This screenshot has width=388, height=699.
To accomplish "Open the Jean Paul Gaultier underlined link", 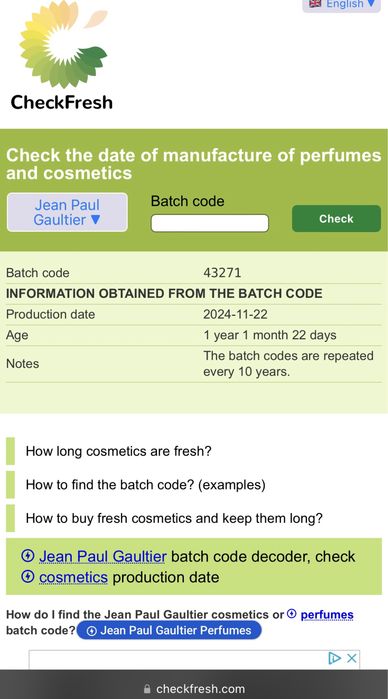I will [x=103, y=556].
